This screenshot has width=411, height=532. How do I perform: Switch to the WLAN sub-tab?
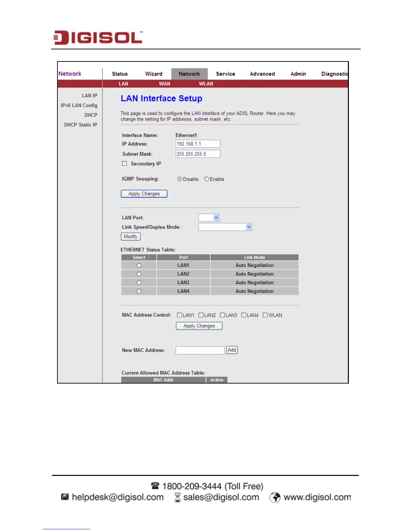tap(206, 84)
